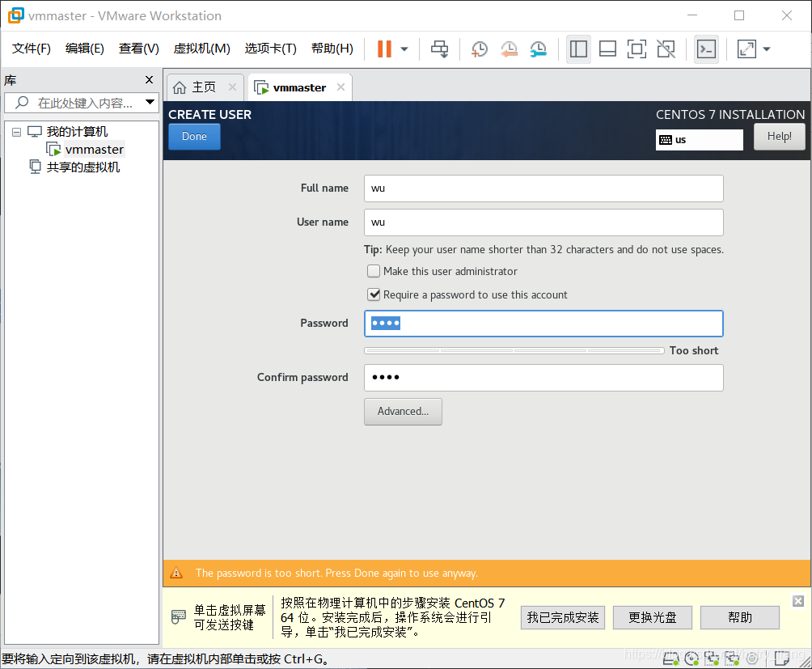812x669 pixels.
Task: Click the password strength bar
Action: (x=514, y=350)
